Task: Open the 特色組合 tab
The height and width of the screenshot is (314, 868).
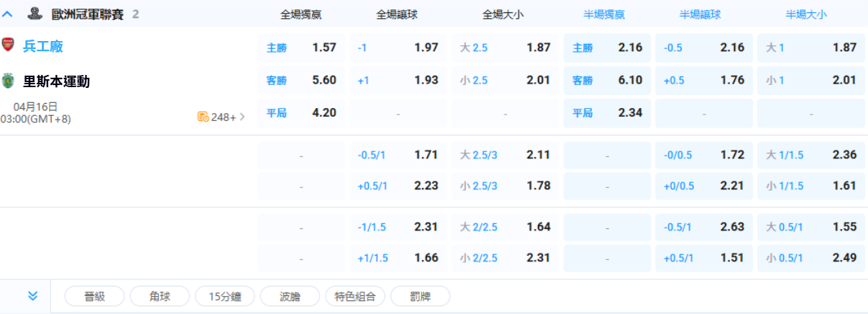Action: pyautogui.click(x=355, y=296)
